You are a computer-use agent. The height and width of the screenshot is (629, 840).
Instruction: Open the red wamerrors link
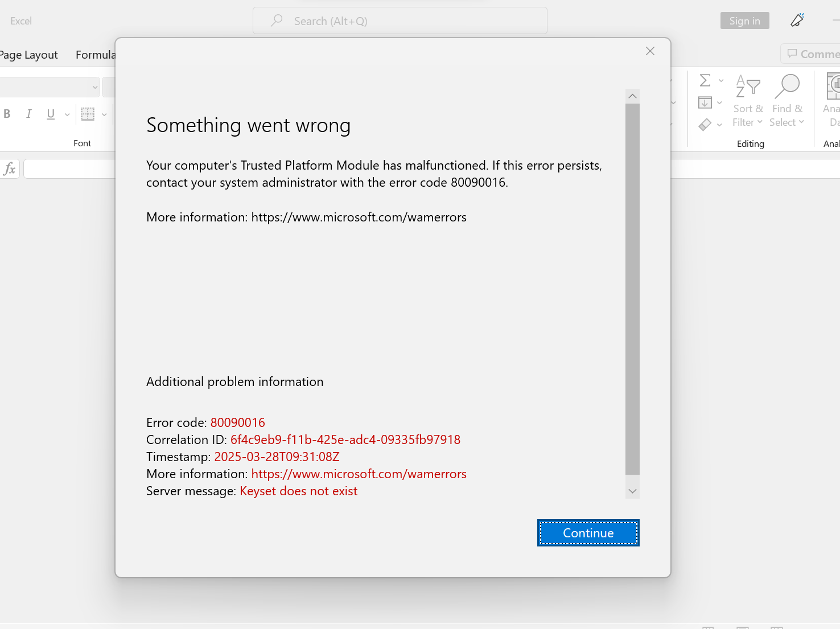click(359, 474)
